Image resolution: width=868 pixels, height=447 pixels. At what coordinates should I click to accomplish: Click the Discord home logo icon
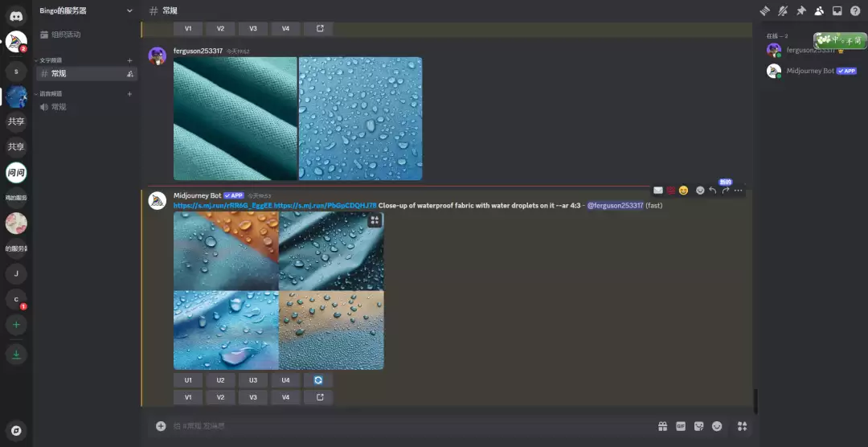(x=16, y=15)
